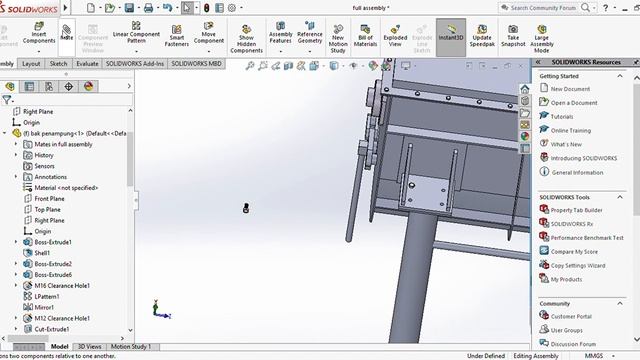
Task: Collapse the SOLIDWORKS Tools section
Action: (620, 197)
